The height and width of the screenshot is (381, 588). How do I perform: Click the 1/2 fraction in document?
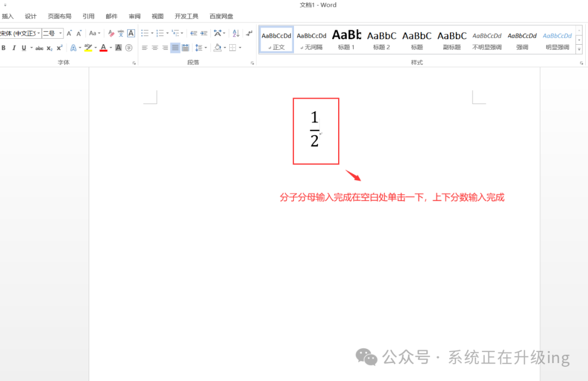314,130
